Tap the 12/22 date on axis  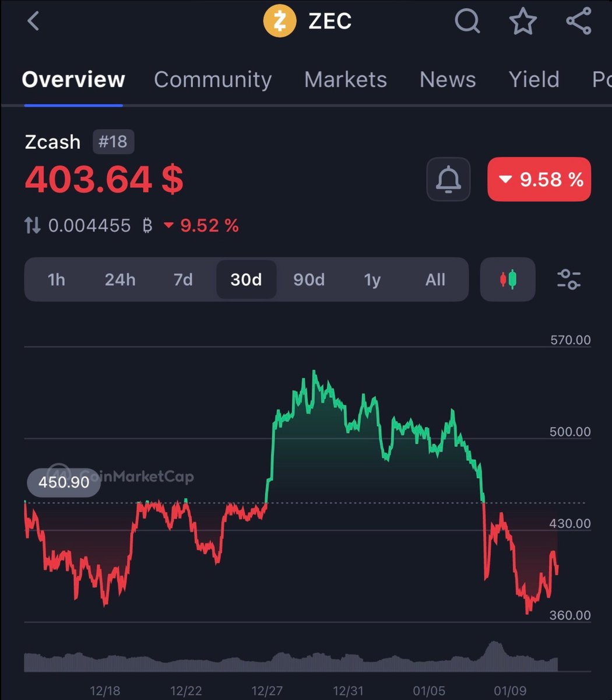[186, 691]
